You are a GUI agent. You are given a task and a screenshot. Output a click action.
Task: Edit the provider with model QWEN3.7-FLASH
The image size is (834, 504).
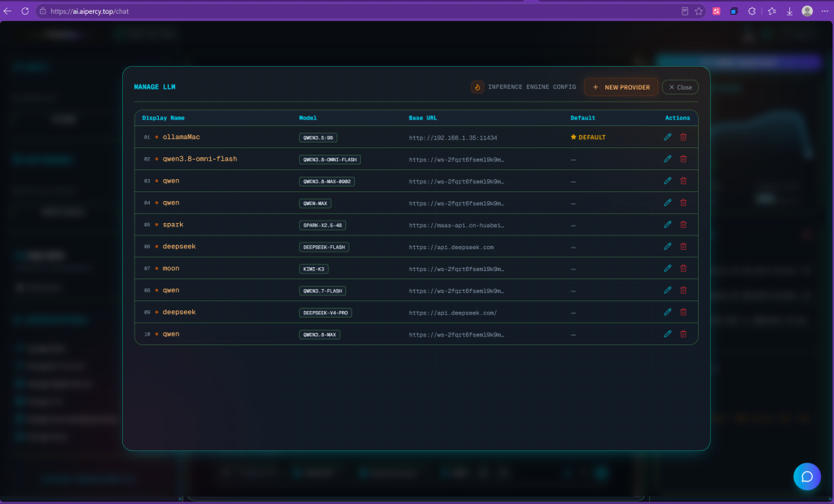click(x=668, y=291)
